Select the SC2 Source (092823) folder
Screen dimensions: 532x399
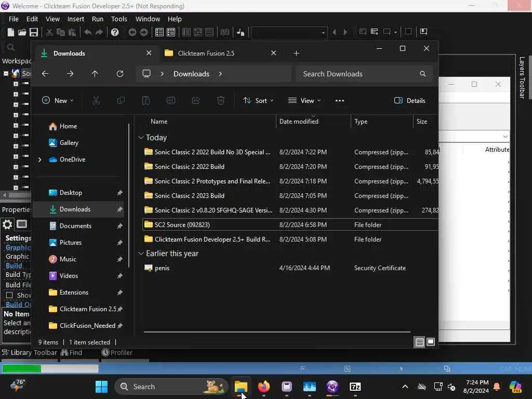click(290, 224)
